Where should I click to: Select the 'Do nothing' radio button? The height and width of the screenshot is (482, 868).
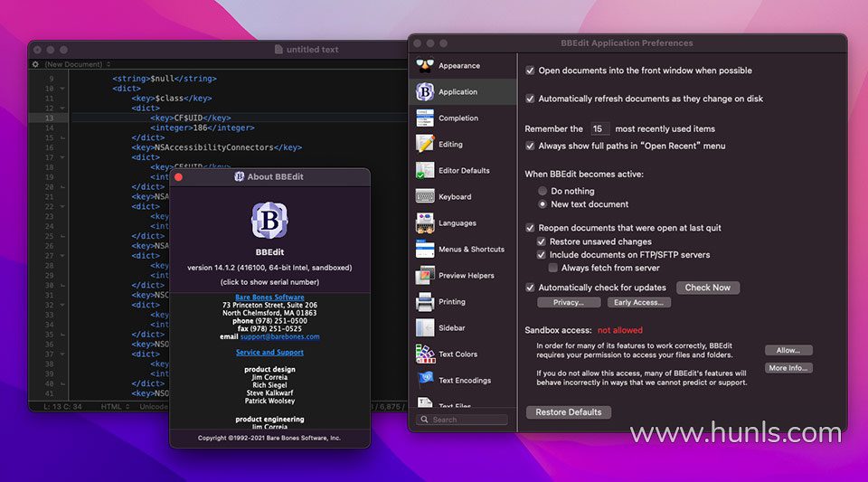(x=542, y=192)
